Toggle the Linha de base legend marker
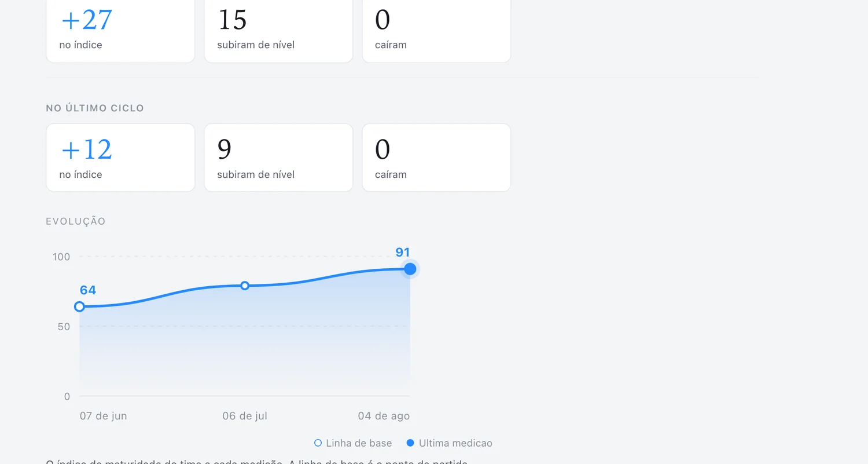868x464 pixels. tap(318, 443)
